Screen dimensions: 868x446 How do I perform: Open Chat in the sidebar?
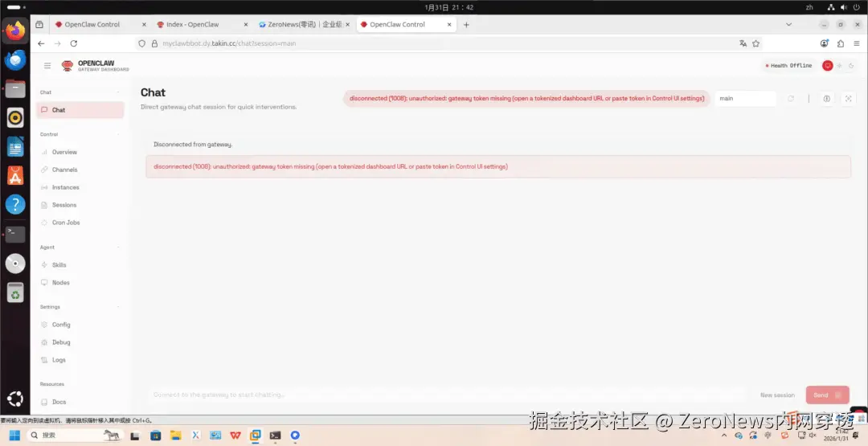[80, 110]
